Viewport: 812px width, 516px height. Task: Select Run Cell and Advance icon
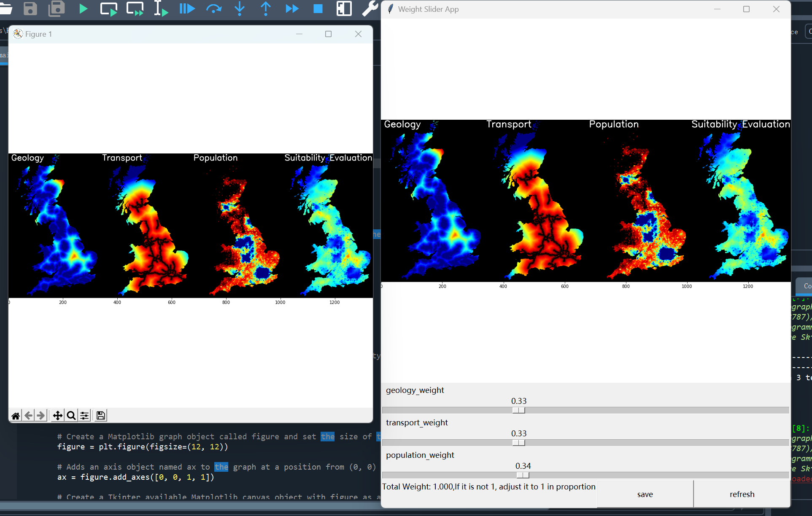click(x=135, y=8)
